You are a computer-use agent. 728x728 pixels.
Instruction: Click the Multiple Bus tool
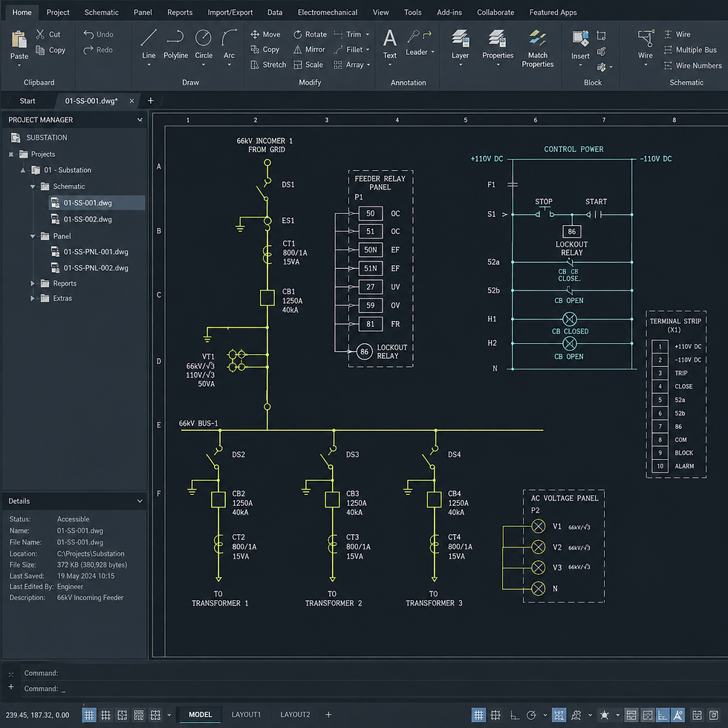(x=690, y=50)
